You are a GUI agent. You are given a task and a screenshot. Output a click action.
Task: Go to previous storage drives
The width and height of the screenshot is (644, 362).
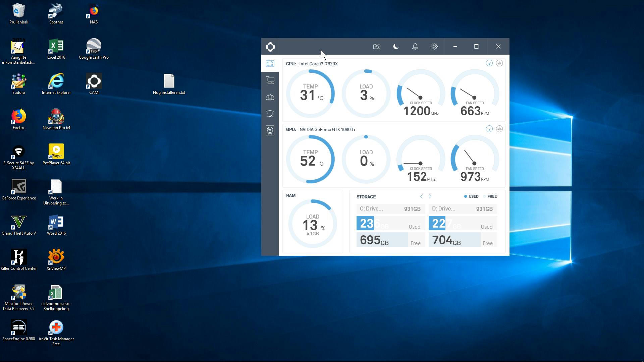(421, 196)
